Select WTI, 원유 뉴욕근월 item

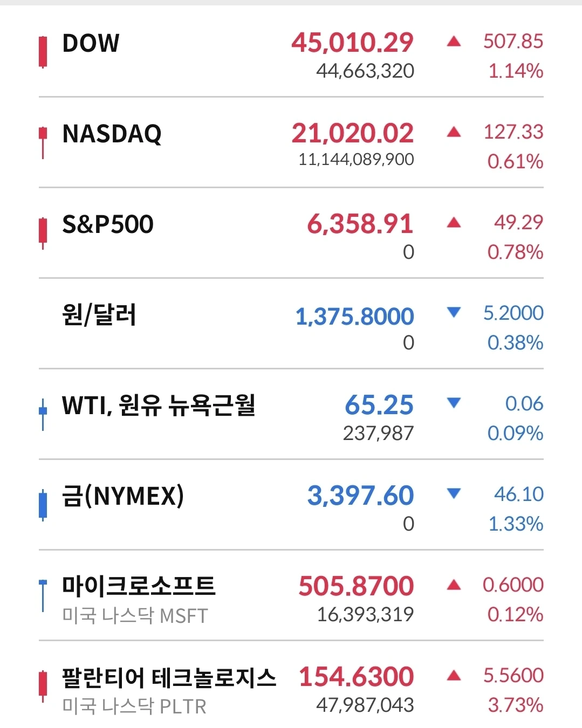click(159, 406)
